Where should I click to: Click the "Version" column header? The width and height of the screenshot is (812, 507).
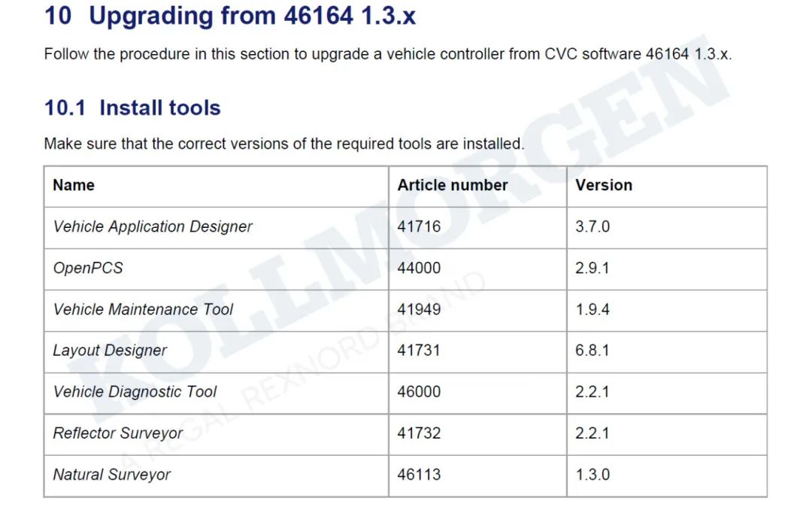pos(603,185)
